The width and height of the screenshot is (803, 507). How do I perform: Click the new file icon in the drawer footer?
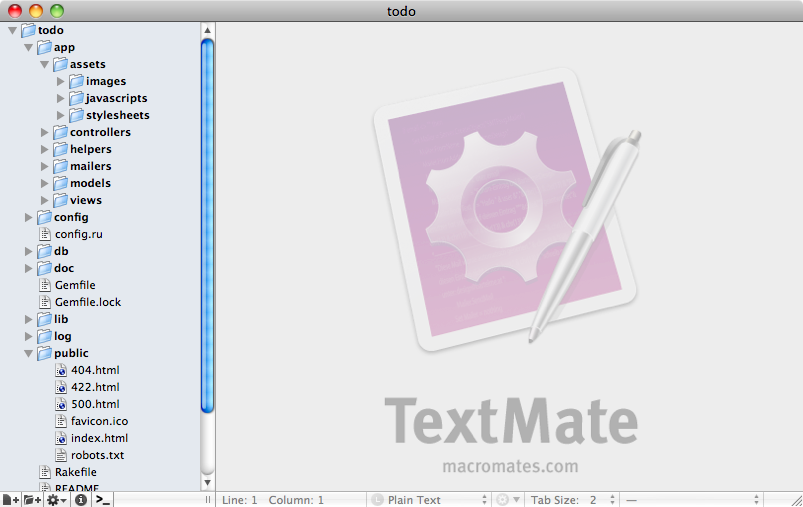click(10, 500)
